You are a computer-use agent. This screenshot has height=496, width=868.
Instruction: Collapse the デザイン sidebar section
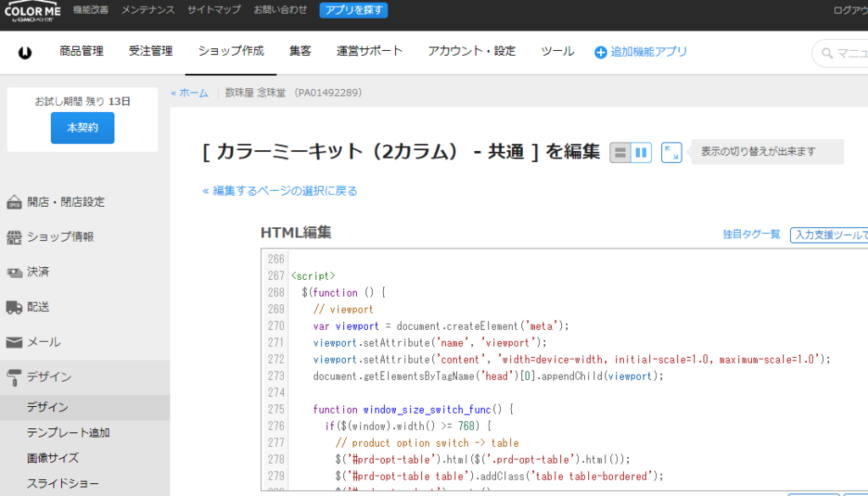click(x=49, y=377)
